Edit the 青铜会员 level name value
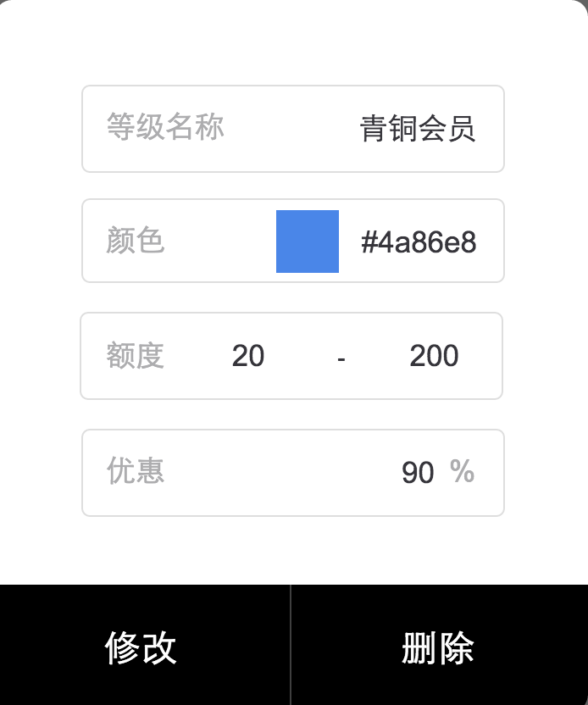This screenshot has height=705, width=588. [417, 130]
